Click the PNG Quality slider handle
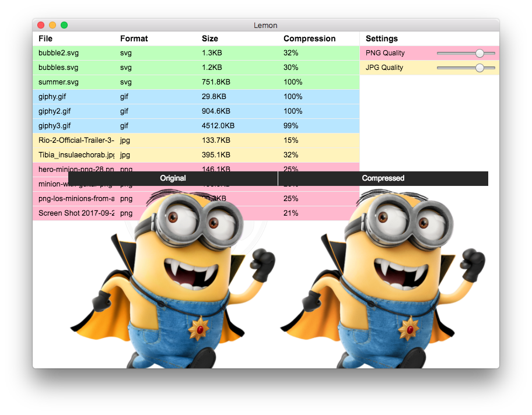The height and width of the screenshot is (415, 532). click(x=480, y=53)
